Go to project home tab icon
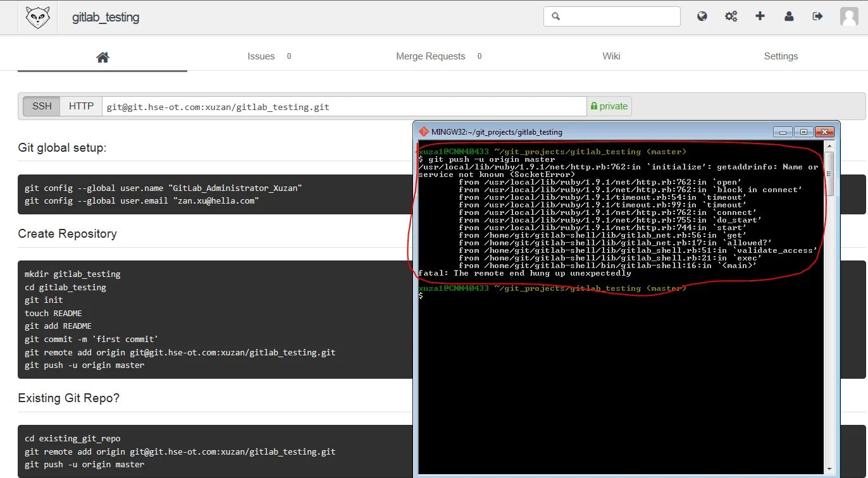 pos(102,57)
